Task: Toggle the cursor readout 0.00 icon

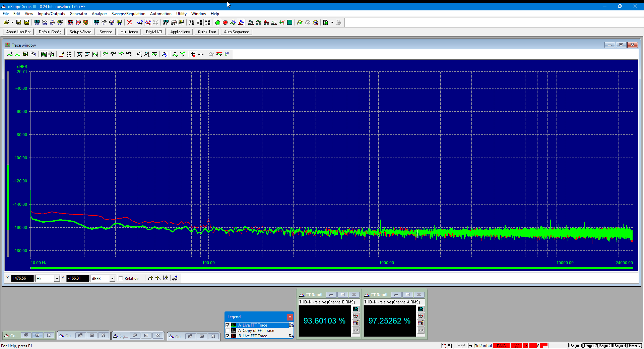Action: click(193, 54)
